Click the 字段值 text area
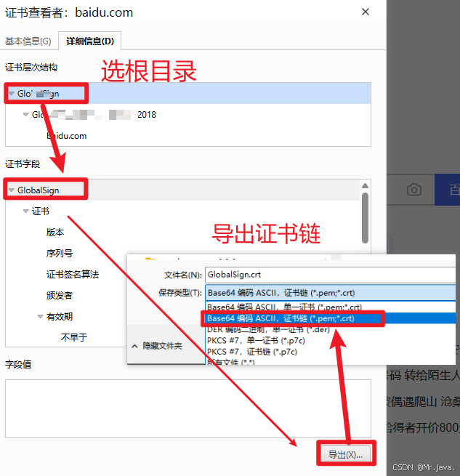460x476 pixels. click(188, 408)
